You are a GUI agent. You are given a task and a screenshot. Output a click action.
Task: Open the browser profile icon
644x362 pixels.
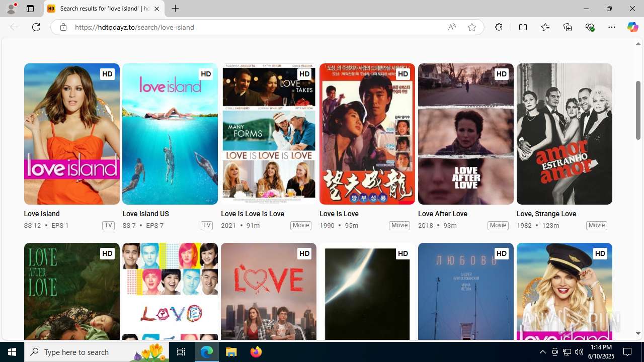(x=11, y=9)
